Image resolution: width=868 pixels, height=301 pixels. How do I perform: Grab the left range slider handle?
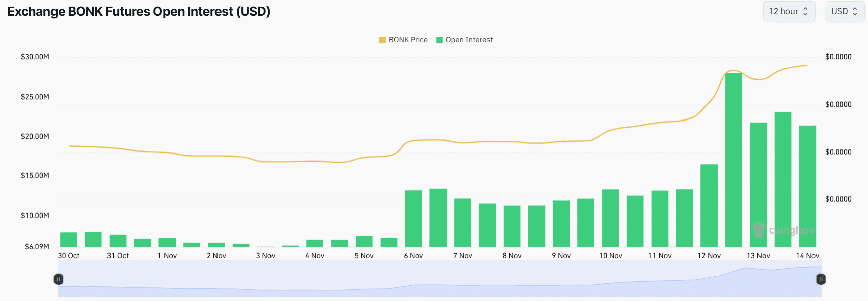tap(59, 279)
